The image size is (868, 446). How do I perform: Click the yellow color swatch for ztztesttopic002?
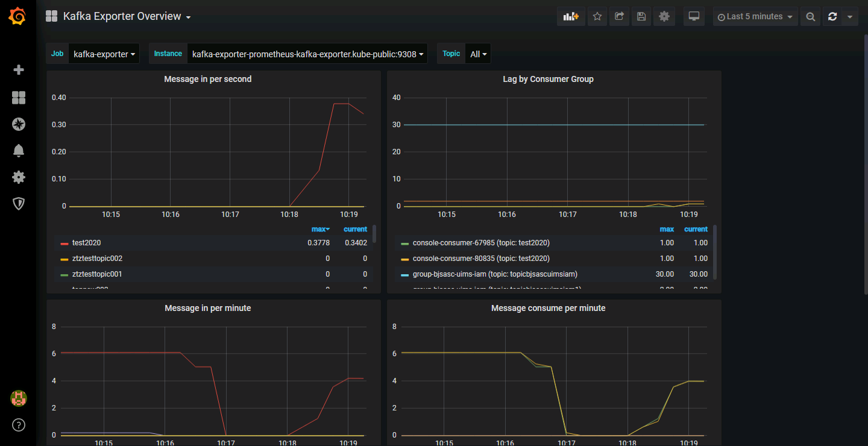(64, 259)
